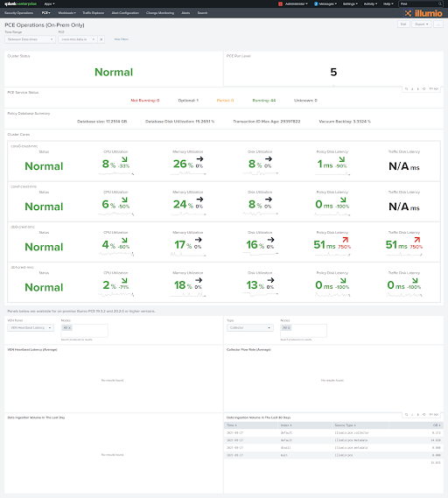448x498 pixels.
Task: Sort table by GB column
Action: tap(416, 425)
